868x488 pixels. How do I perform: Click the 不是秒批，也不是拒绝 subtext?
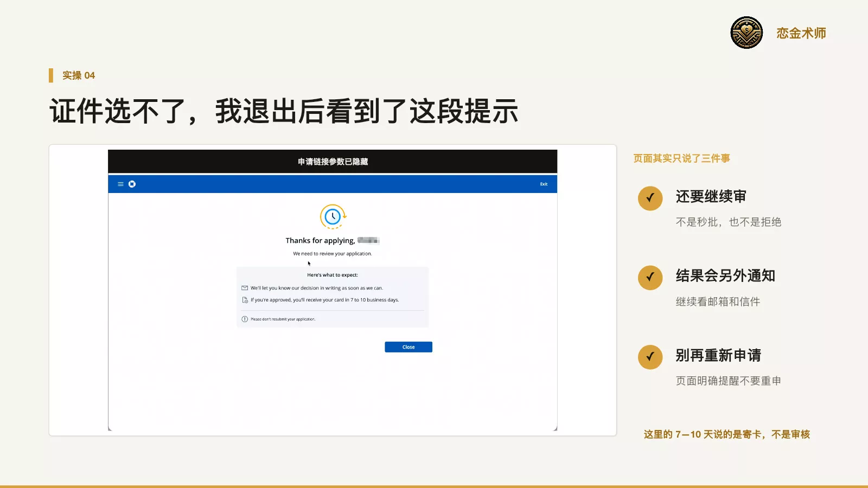click(728, 222)
